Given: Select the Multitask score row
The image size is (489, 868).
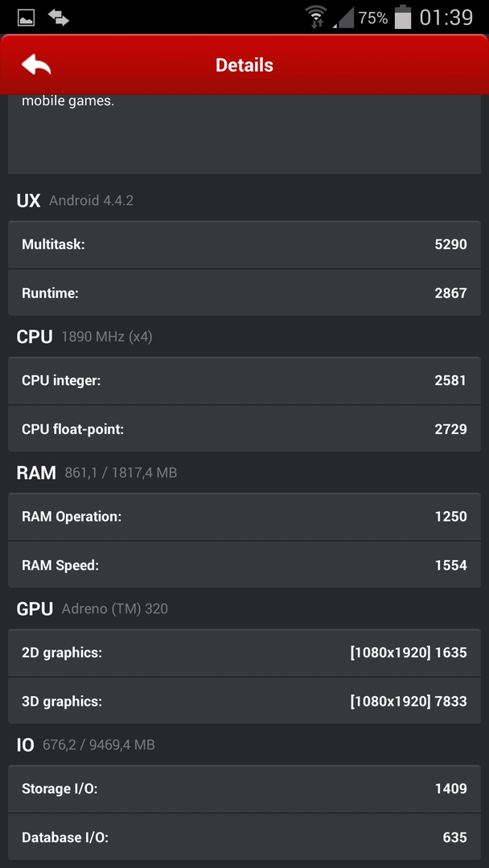Looking at the screenshot, I should (244, 244).
